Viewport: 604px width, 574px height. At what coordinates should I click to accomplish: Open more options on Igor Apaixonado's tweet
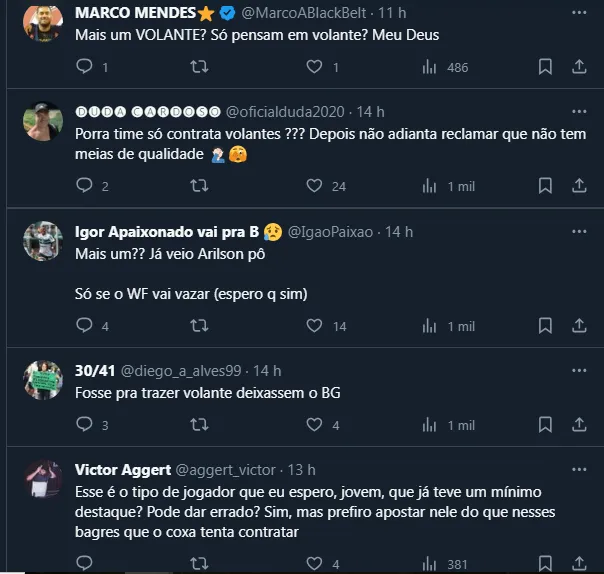(579, 232)
